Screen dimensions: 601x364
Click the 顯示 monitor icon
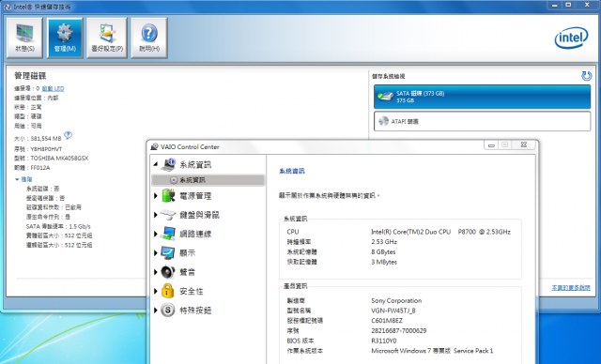point(168,252)
